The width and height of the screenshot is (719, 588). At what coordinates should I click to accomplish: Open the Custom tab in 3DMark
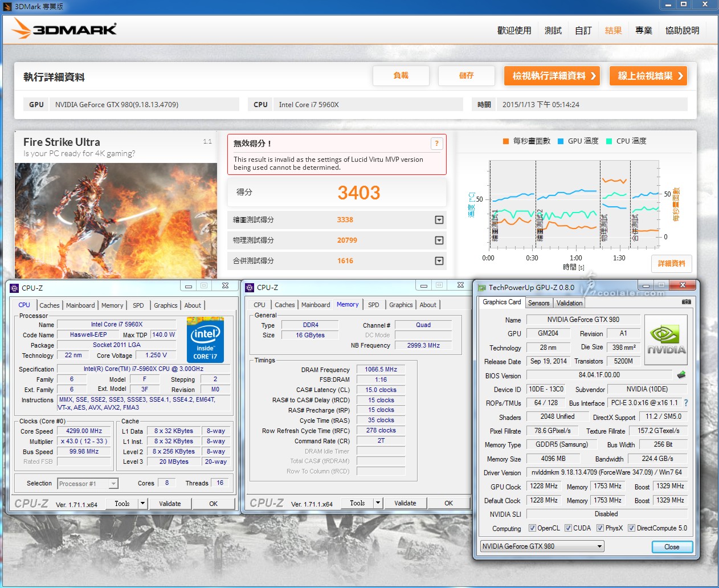(583, 30)
